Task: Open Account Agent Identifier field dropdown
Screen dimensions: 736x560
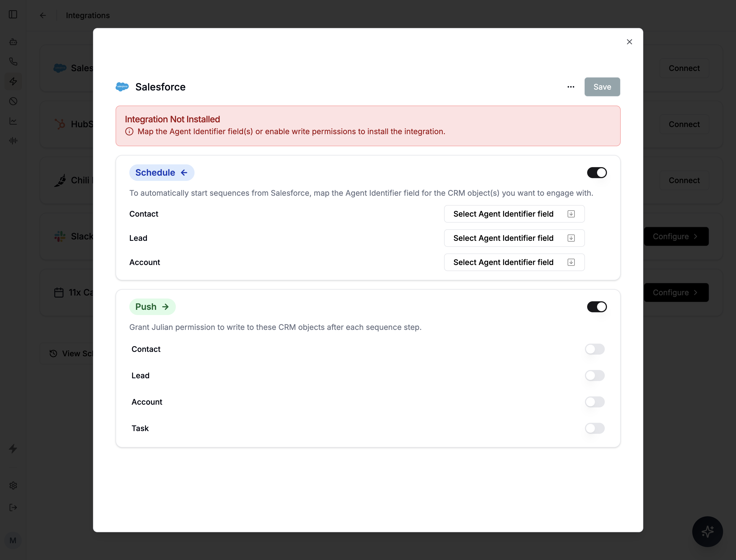Action: (x=514, y=262)
